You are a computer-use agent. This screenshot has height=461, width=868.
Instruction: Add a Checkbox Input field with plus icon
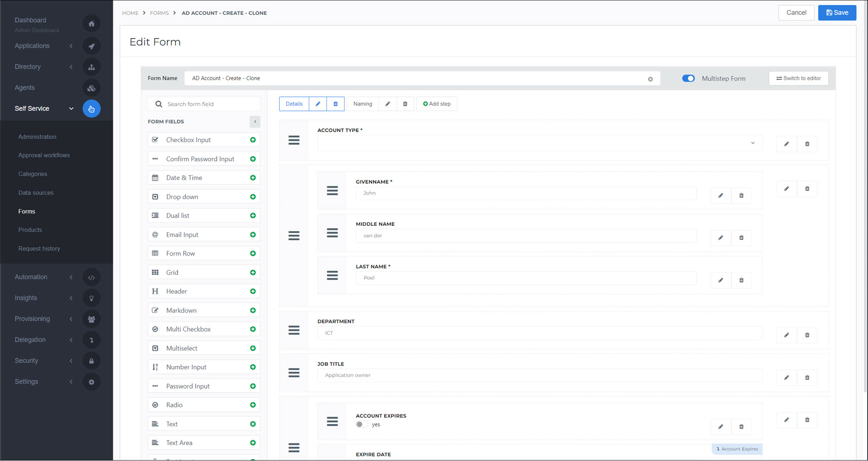coord(253,140)
